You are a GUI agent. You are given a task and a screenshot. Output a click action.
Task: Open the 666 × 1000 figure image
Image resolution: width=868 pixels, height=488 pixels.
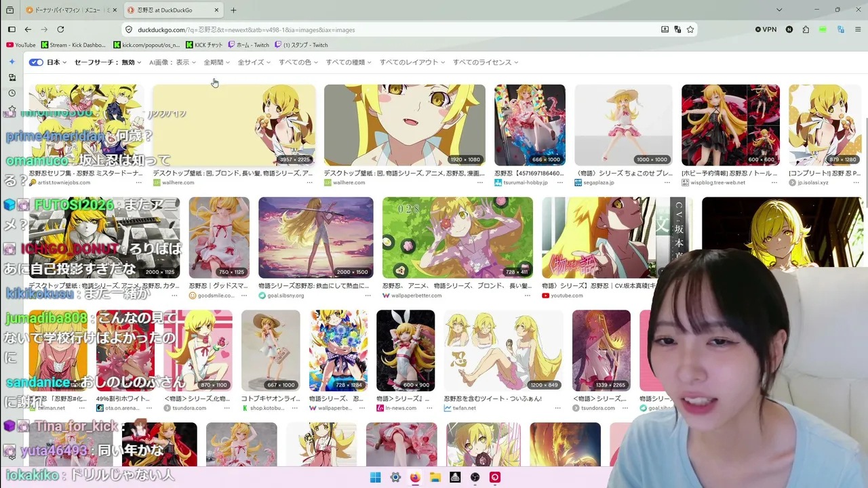(x=530, y=125)
